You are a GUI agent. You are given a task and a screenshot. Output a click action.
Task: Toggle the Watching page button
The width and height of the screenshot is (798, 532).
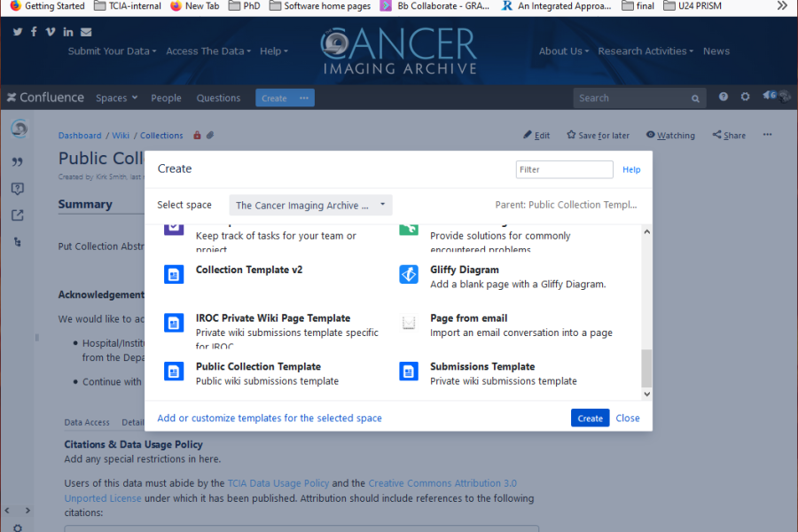670,135
